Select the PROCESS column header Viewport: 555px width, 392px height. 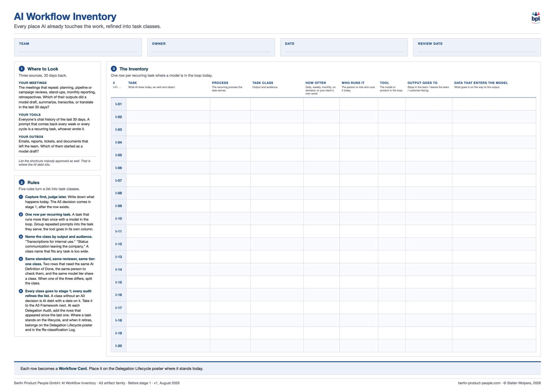220,83
